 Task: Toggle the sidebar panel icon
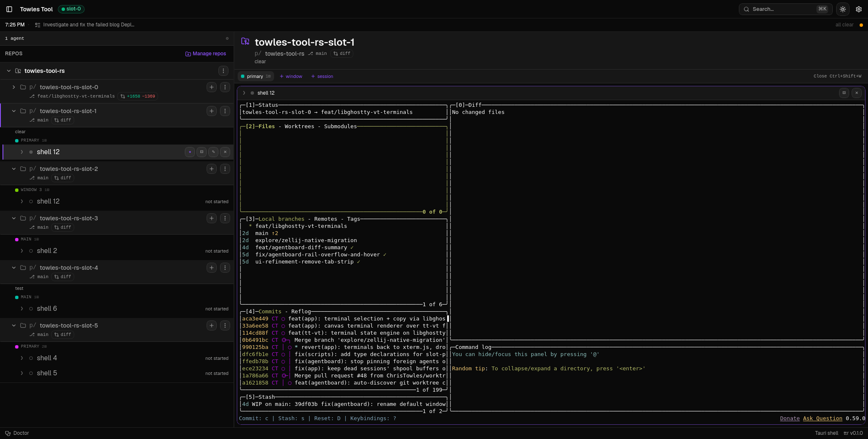tap(9, 9)
